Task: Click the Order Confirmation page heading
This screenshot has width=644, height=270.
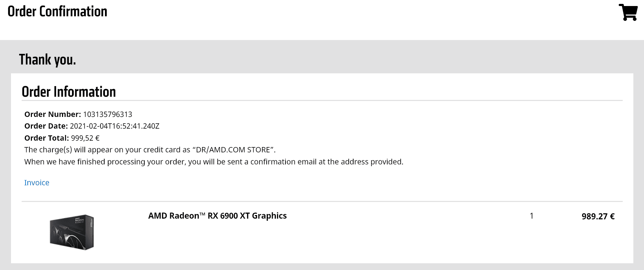Action: [57, 12]
